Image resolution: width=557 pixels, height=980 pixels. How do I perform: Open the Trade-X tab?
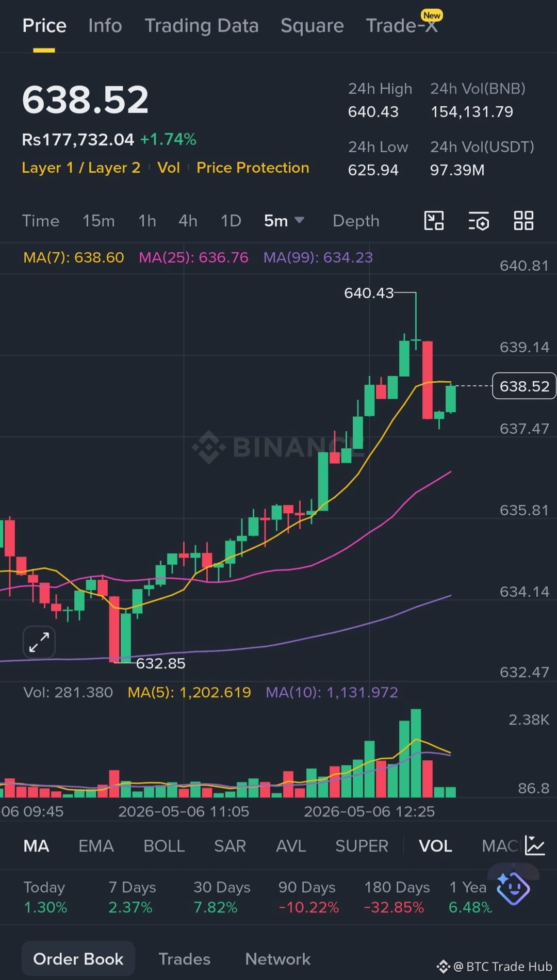[402, 25]
